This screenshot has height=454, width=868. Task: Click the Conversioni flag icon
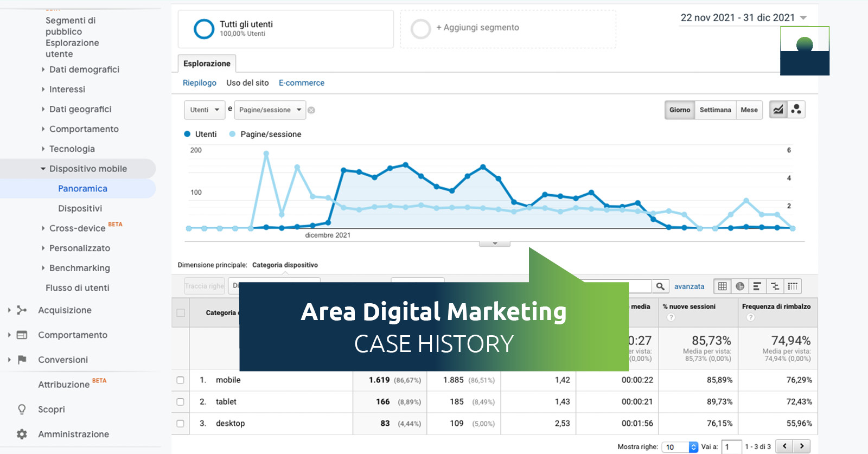(x=22, y=360)
